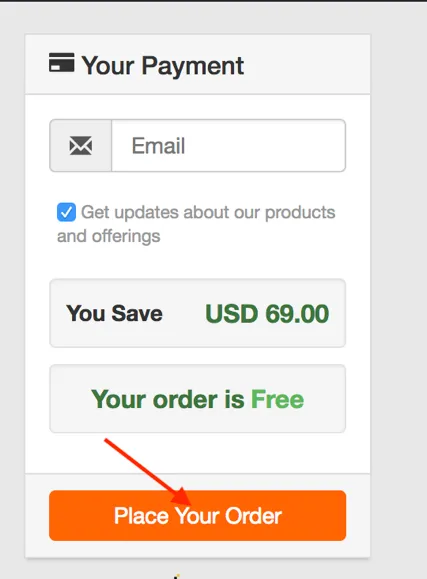Focus the Email input field

[x=229, y=145]
